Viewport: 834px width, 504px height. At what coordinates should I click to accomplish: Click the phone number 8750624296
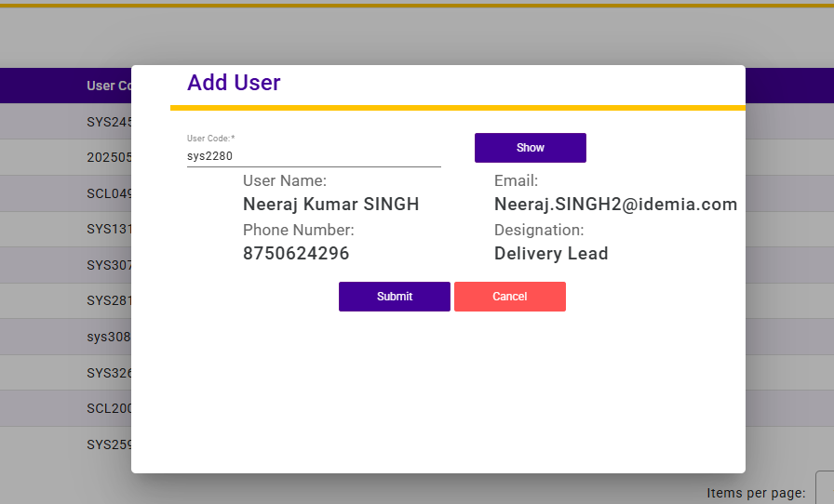pos(296,254)
